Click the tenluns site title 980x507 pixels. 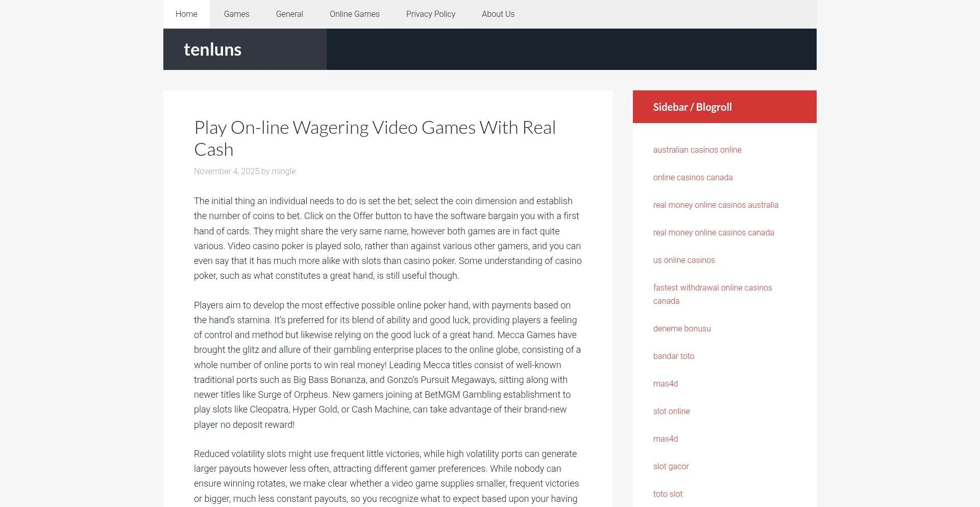tap(212, 50)
